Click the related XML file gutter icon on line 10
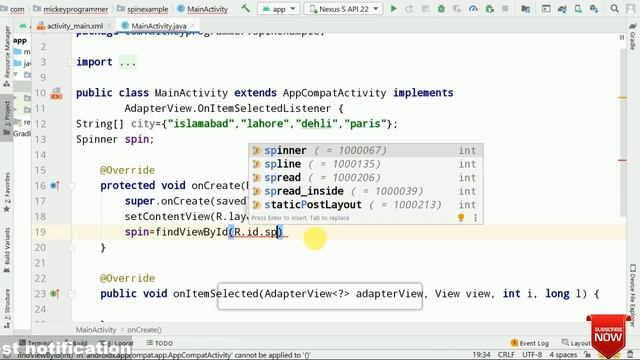The width and height of the screenshot is (640, 360). pyautogui.click(x=56, y=93)
